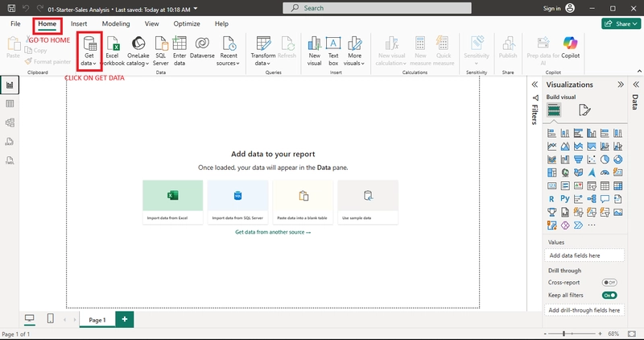
Task: Click the zoom out minus button
Action: click(545, 334)
